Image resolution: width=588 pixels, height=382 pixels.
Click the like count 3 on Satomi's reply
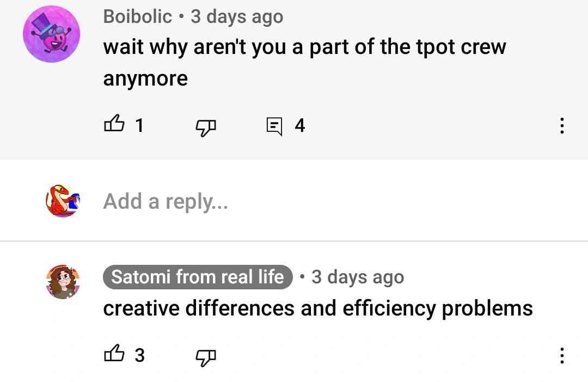click(139, 355)
